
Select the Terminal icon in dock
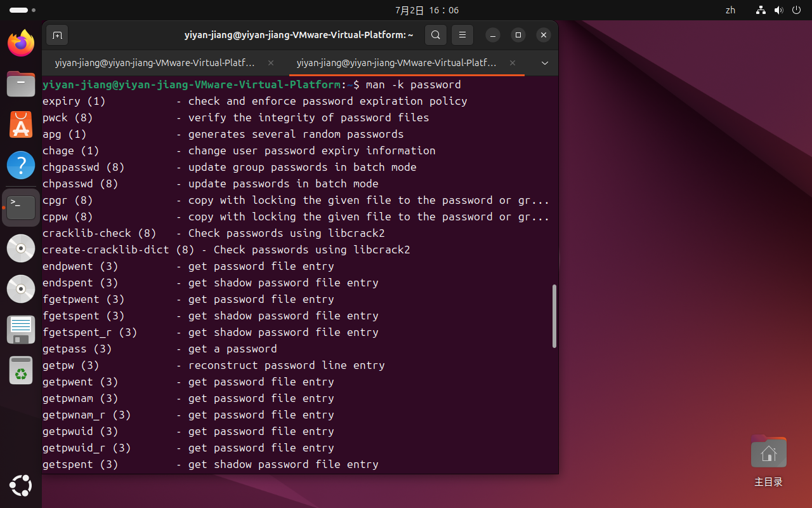tap(21, 207)
